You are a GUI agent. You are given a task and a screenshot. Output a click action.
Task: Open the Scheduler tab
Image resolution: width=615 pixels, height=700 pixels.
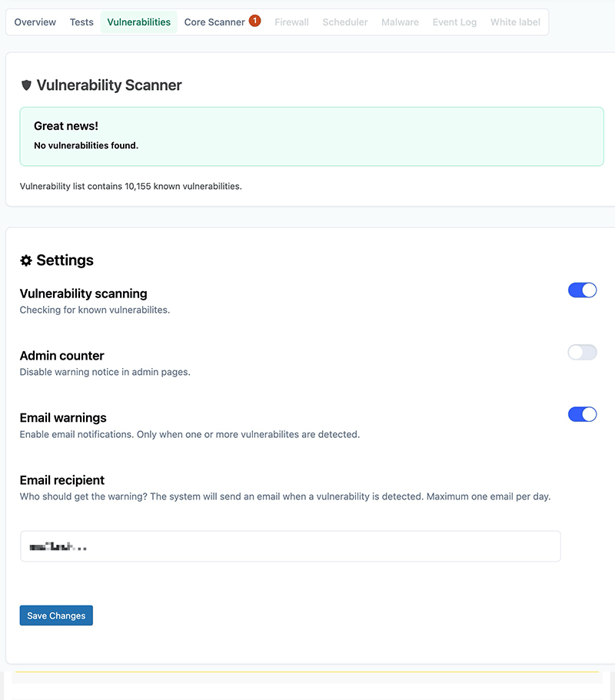pyautogui.click(x=345, y=22)
